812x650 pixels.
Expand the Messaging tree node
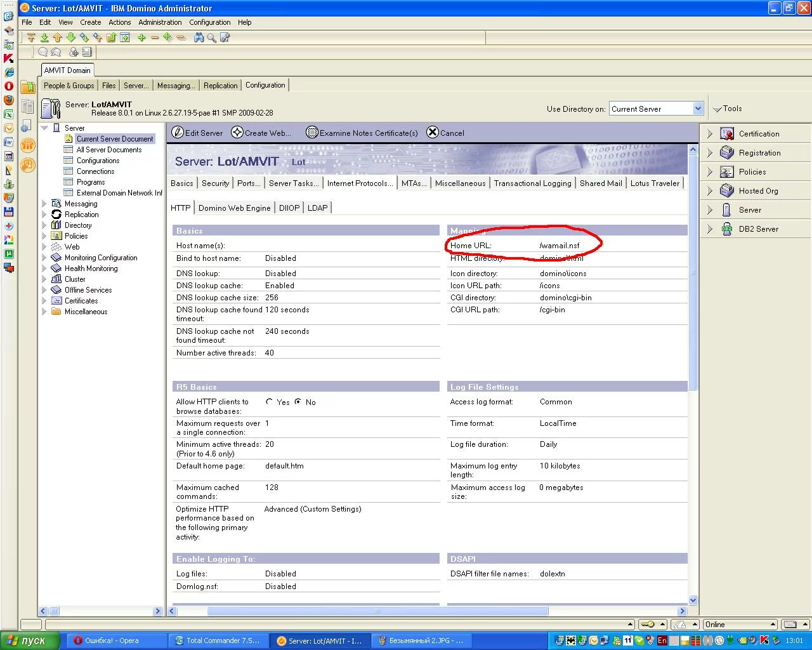pyautogui.click(x=44, y=204)
